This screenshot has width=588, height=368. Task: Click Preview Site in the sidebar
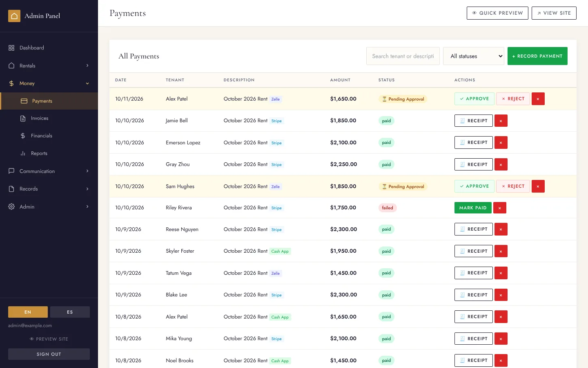[49, 339]
